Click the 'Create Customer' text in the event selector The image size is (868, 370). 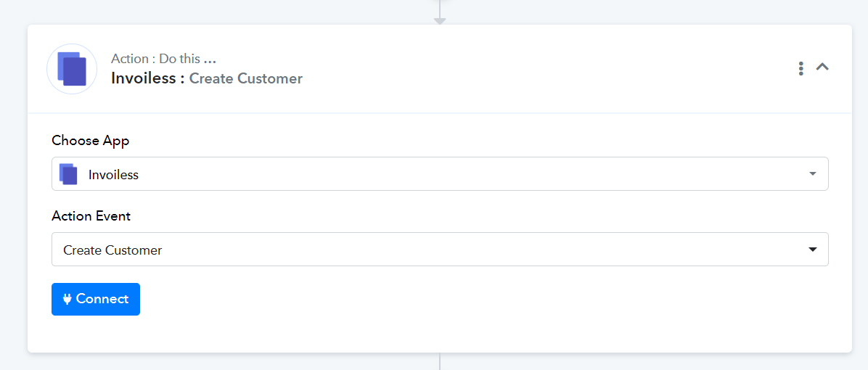112,250
